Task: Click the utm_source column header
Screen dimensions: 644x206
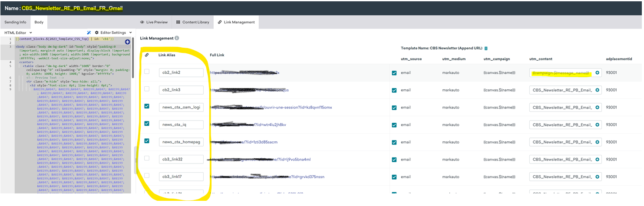Action: pos(412,59)
